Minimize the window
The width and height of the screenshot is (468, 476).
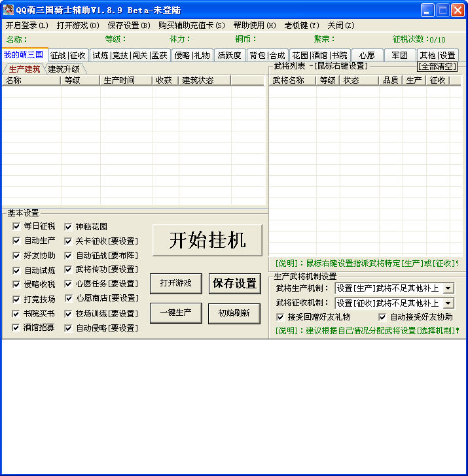point(427,10)
